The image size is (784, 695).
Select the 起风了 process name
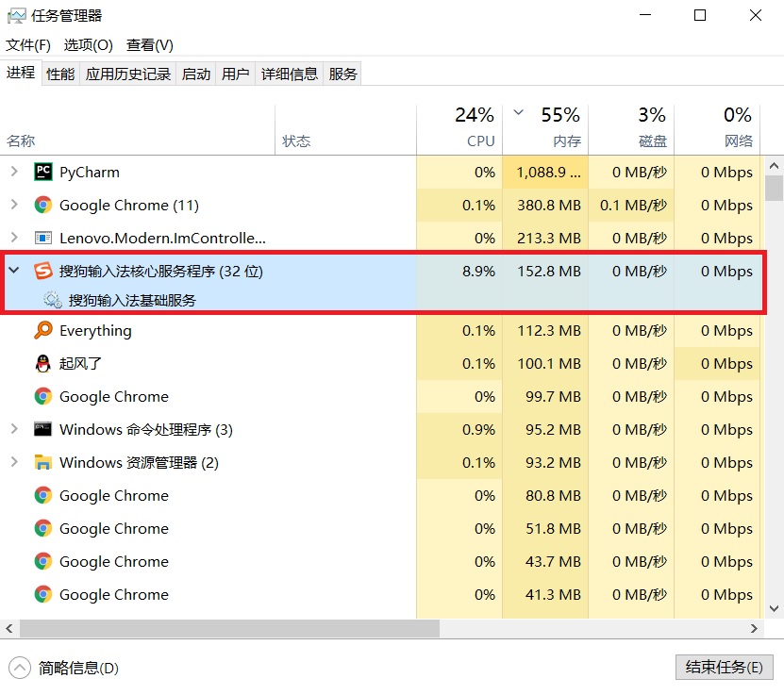pos(80,363)
